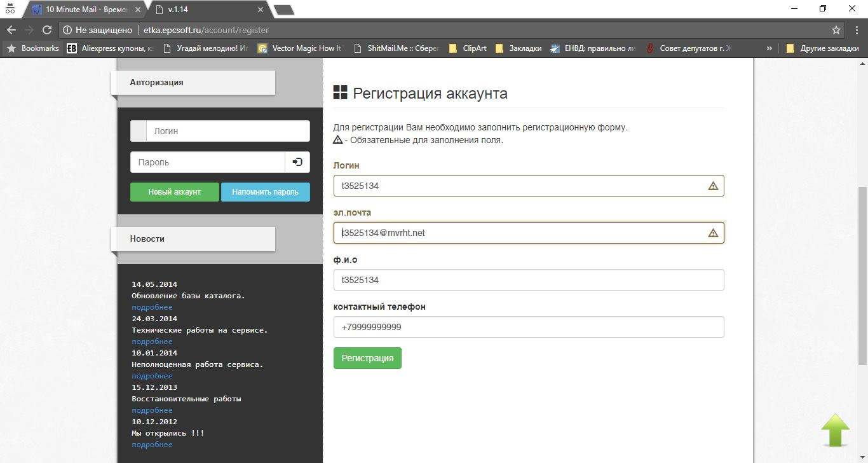The width and height of the screenshot is (868, 463).
Task: Click the browser Forward arrow
Action: coord(29,30)
